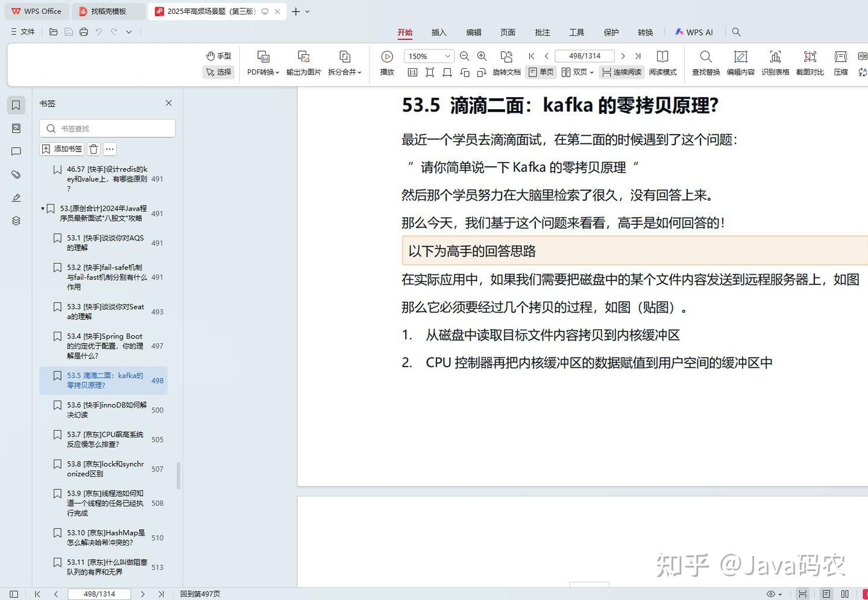Start the screenshot compare tool (截图对比)
This screenshot has width=868, height=600.
[810, 63]
